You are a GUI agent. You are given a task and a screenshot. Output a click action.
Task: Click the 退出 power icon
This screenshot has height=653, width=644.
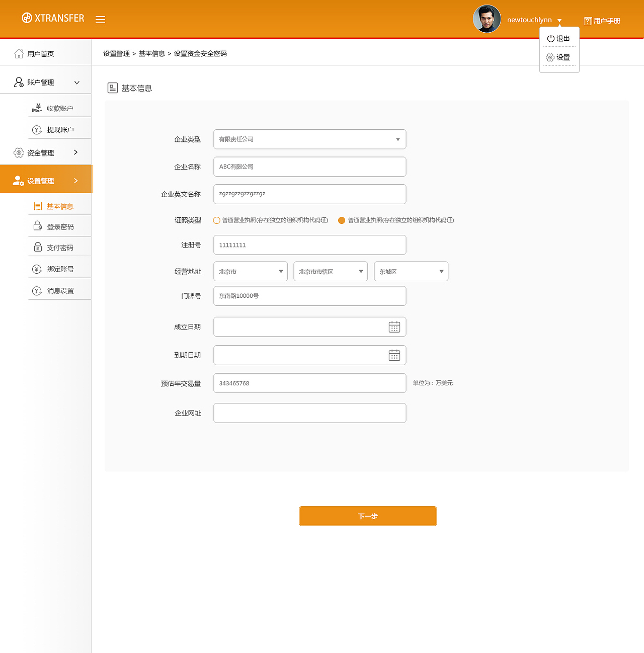coord(550,39)
